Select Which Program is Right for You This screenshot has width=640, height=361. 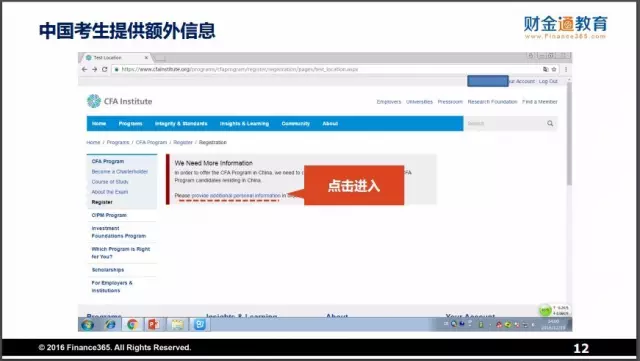tap(120, 253)
